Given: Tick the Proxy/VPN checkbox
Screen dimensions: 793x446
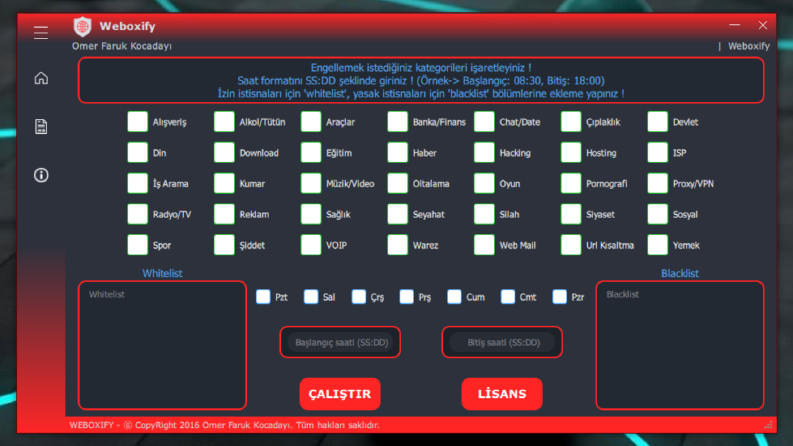Looking at the screenshot, I should [657, 184].
